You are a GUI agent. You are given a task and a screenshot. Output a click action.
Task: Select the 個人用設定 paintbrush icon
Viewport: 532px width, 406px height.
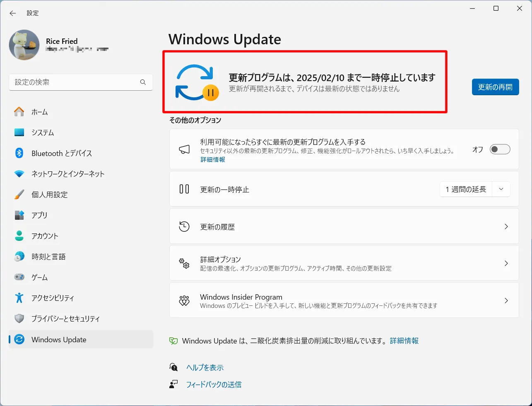19,195
